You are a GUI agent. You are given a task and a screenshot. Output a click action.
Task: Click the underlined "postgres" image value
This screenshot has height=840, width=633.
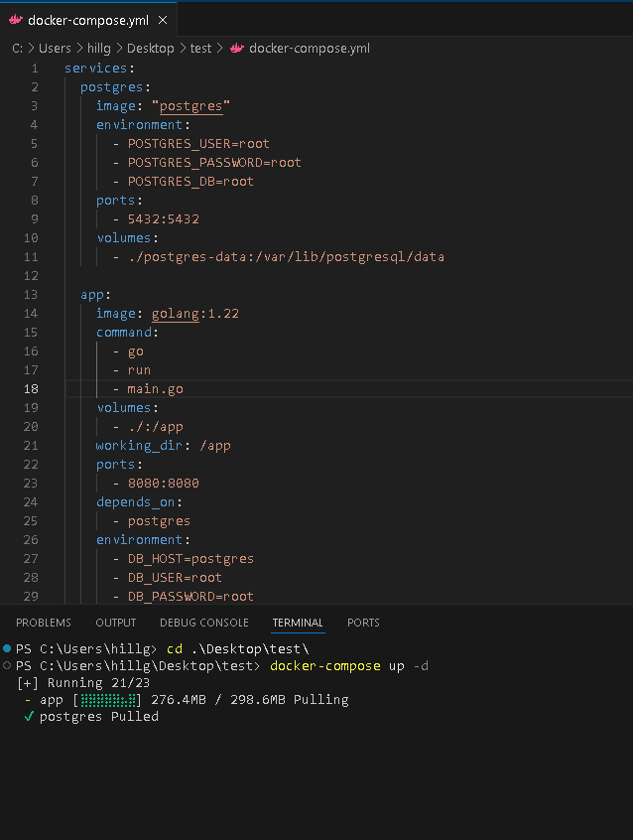point(190,106)
